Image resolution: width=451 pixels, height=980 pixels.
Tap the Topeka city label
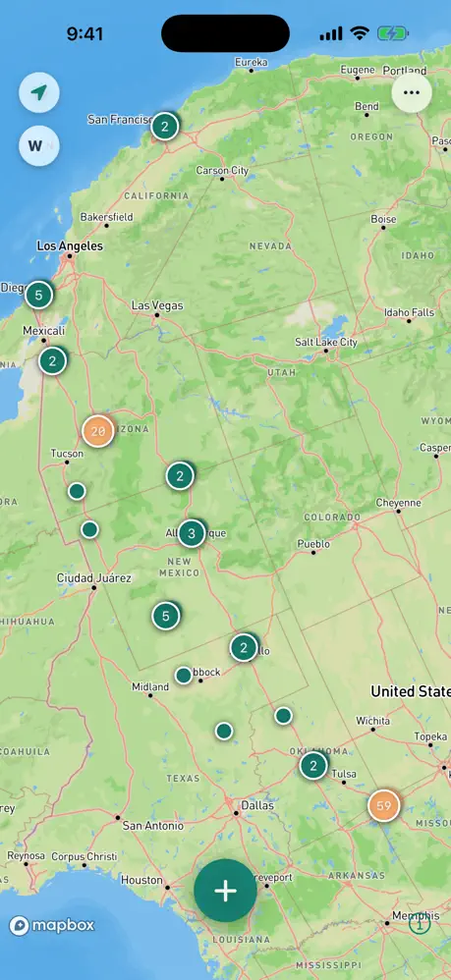(430, 737)
